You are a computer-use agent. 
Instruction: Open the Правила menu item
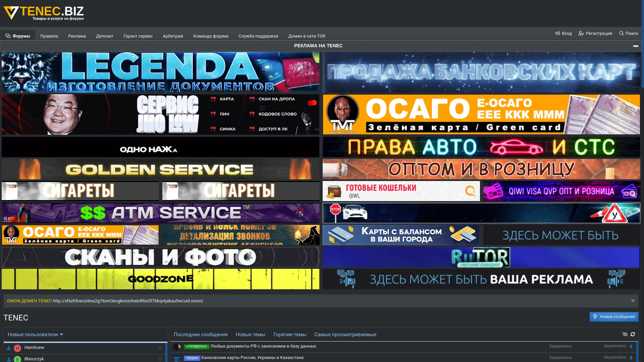[x=49, y=36]
